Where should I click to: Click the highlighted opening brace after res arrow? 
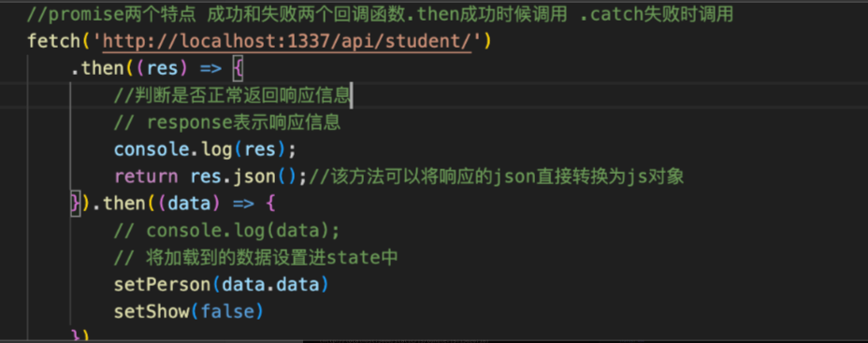point(238,68)
